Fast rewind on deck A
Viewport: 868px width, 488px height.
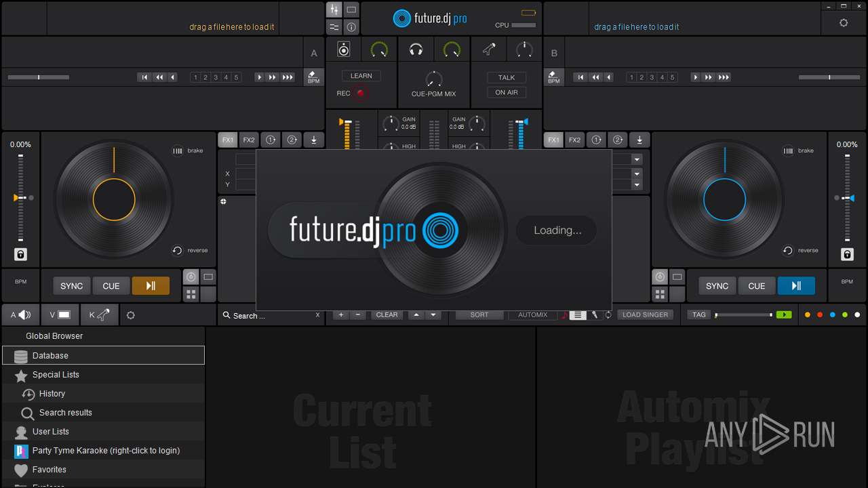[x=159, y=77]
